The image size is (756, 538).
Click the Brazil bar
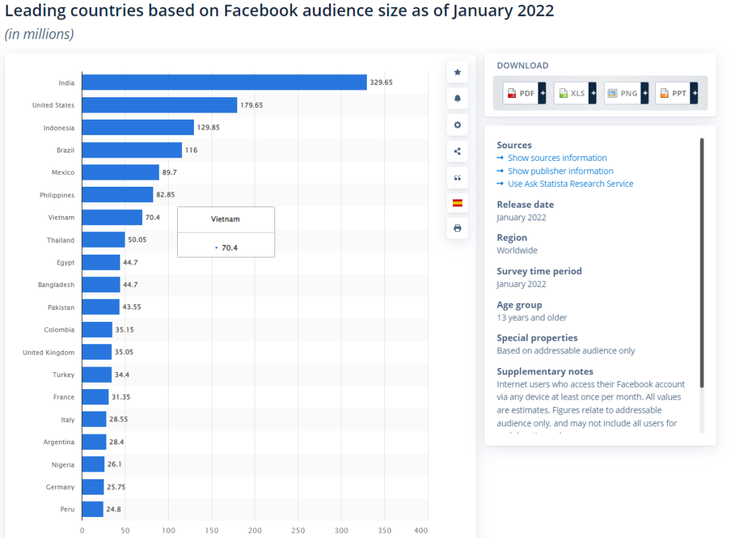coord(132,150)
